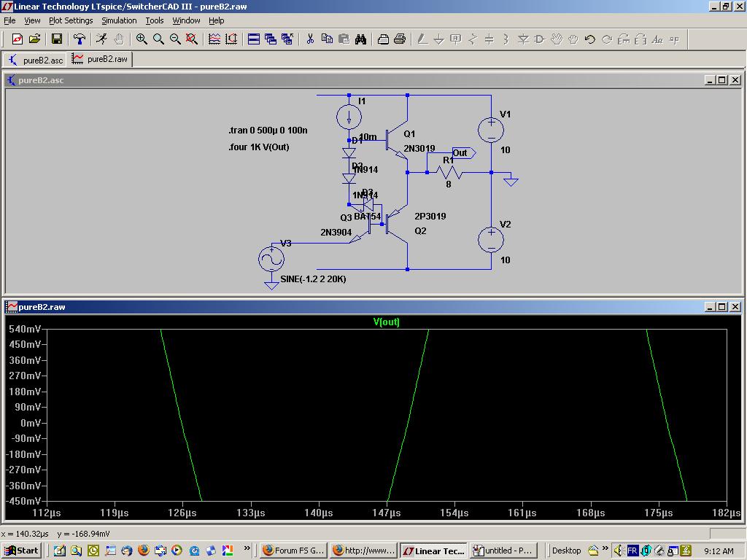Click the Cut scissors icon
The image size is (747, 560).
tap(310, 39)
